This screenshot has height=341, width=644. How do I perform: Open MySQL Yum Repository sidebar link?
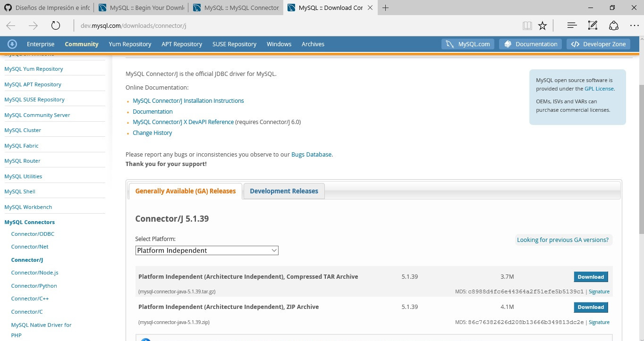click(34, 69)
